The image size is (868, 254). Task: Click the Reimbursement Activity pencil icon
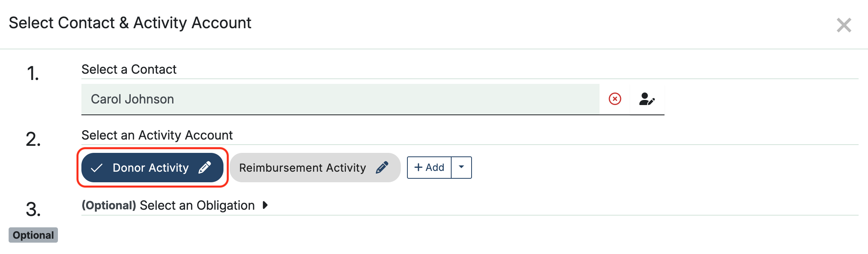tap(382, 168)
